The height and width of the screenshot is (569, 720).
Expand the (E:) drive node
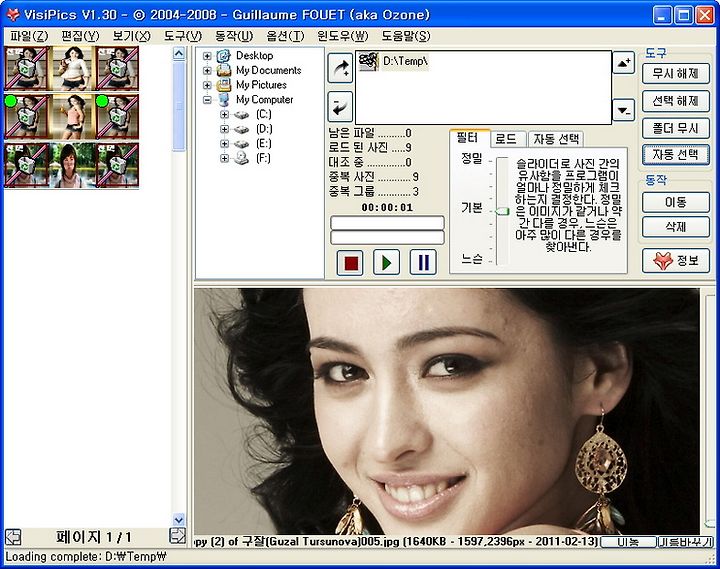(224, 144)
